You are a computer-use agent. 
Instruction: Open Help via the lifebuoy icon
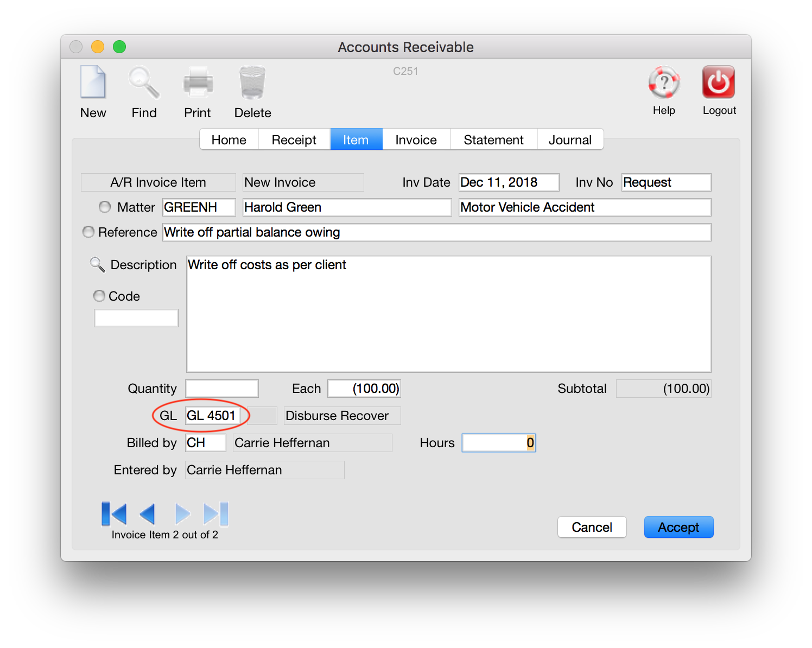click(664, 82)
